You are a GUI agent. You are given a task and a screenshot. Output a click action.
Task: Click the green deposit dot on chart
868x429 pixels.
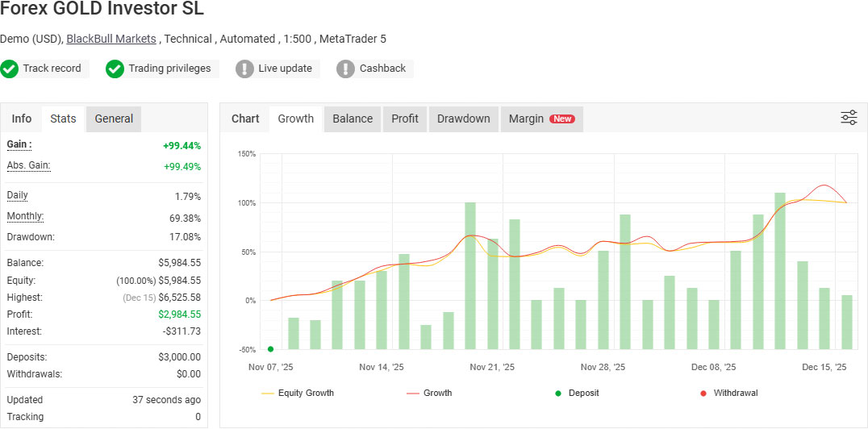click(270, 349)
